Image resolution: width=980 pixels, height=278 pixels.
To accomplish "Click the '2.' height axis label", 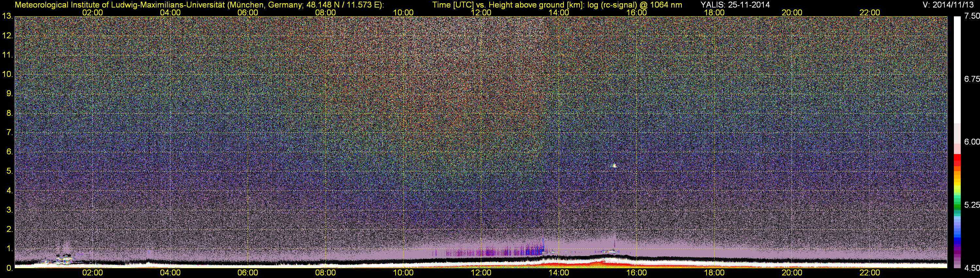I will click(x=9, y=229).
